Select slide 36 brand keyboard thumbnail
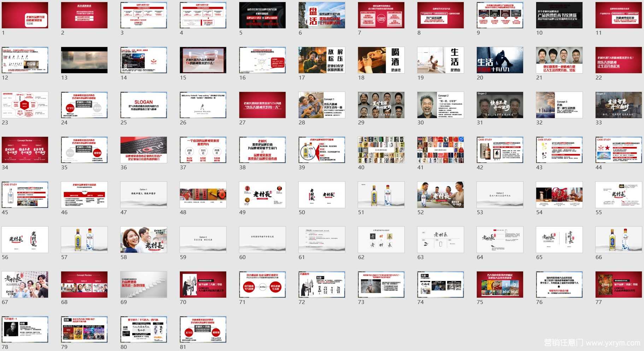Screen dimensions: 644x351 pos(144,150)
